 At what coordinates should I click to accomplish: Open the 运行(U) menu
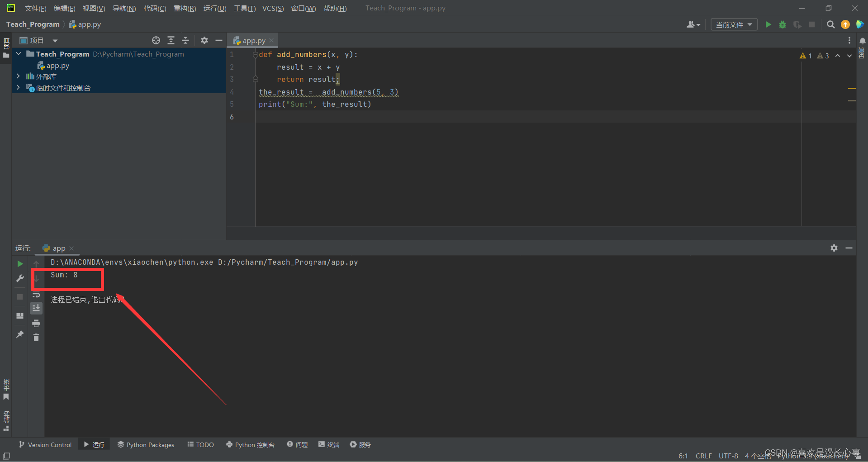coord(214,8)
